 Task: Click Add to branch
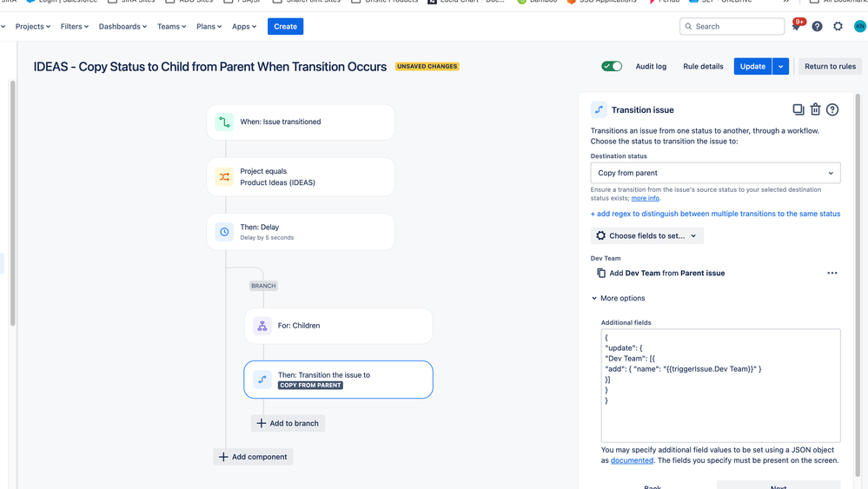[288, 423]
